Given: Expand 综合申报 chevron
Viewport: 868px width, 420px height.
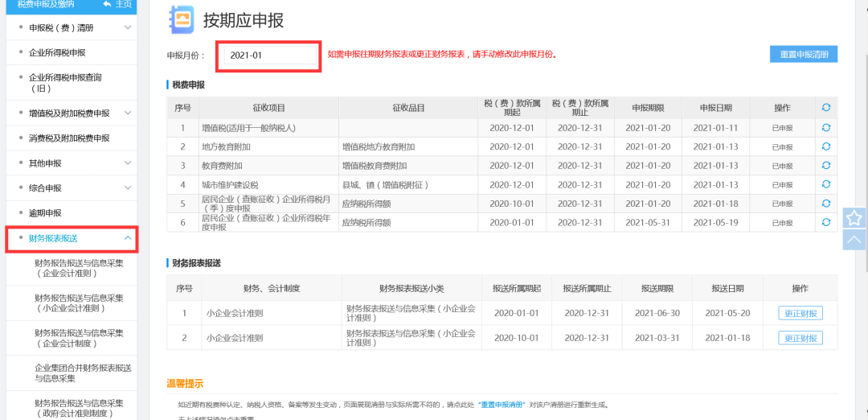Looking at the screenshot, I should 128,187.
